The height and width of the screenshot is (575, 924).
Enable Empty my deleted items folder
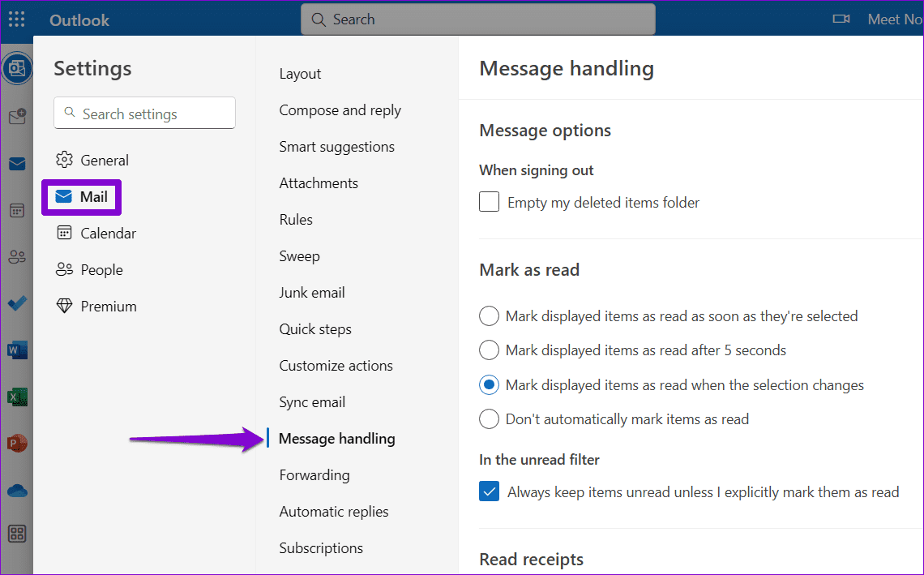point(489,201)
